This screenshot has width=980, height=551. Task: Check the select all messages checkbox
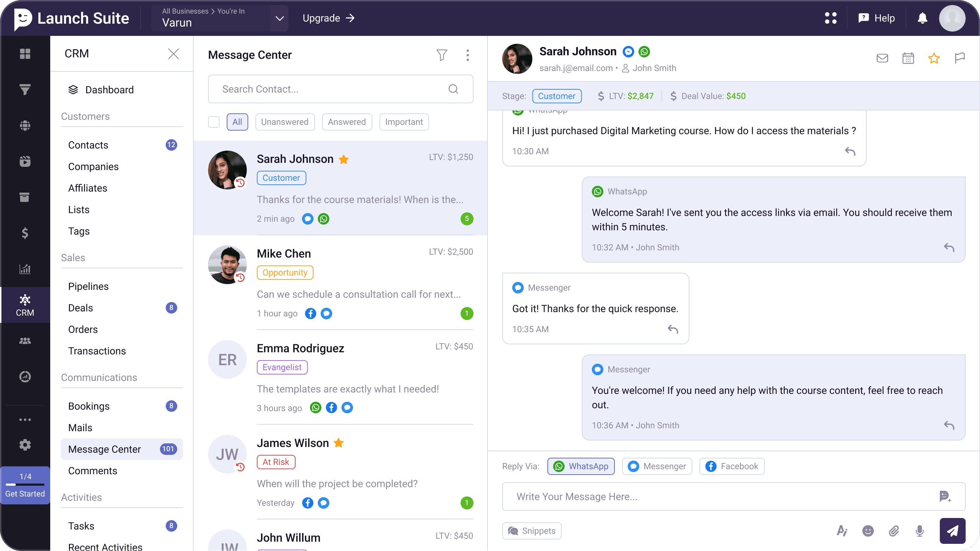214,122
